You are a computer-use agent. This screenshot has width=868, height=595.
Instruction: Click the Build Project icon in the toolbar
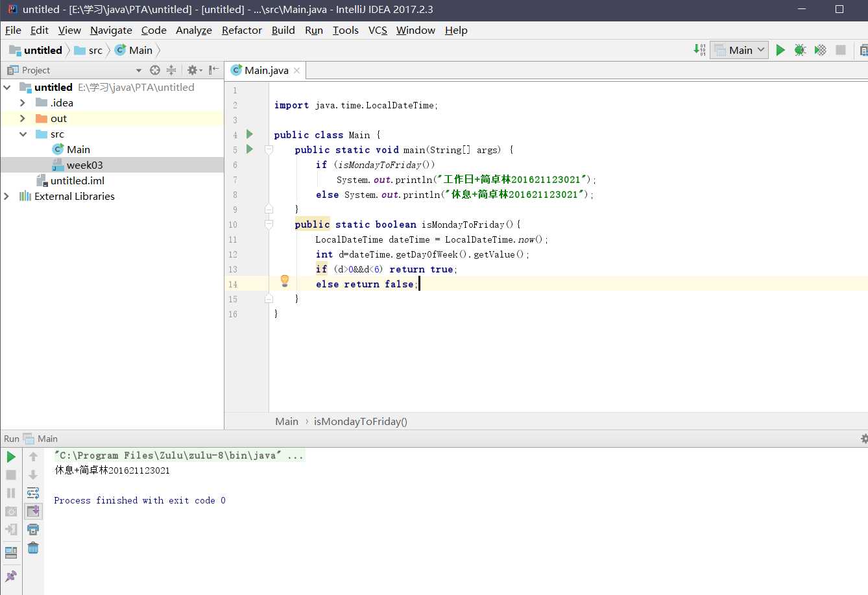(699, 50)
